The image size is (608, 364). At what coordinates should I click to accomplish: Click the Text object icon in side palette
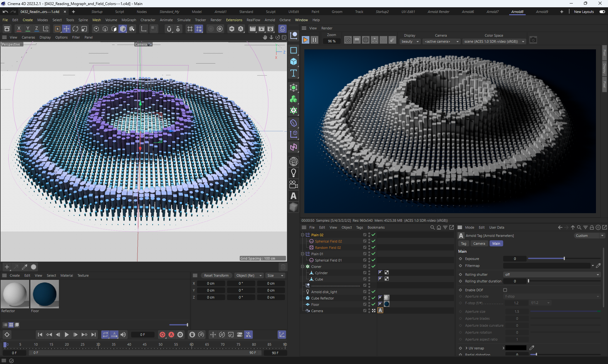click(294, 73)
